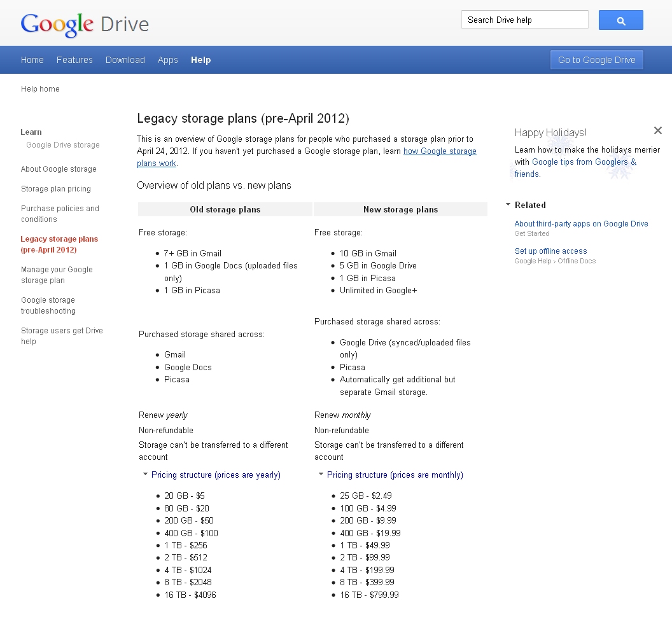672x617 pixels.
Task: Click the Renew yearly text
Action: coord(164,415)
